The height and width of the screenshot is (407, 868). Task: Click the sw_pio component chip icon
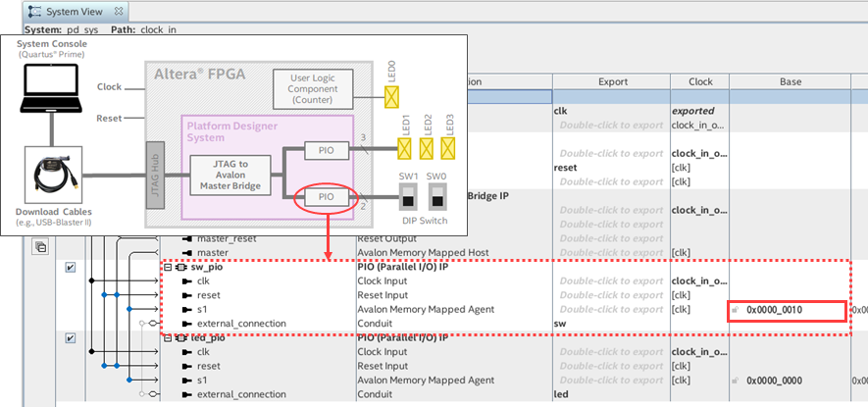(x=182, y=267)
